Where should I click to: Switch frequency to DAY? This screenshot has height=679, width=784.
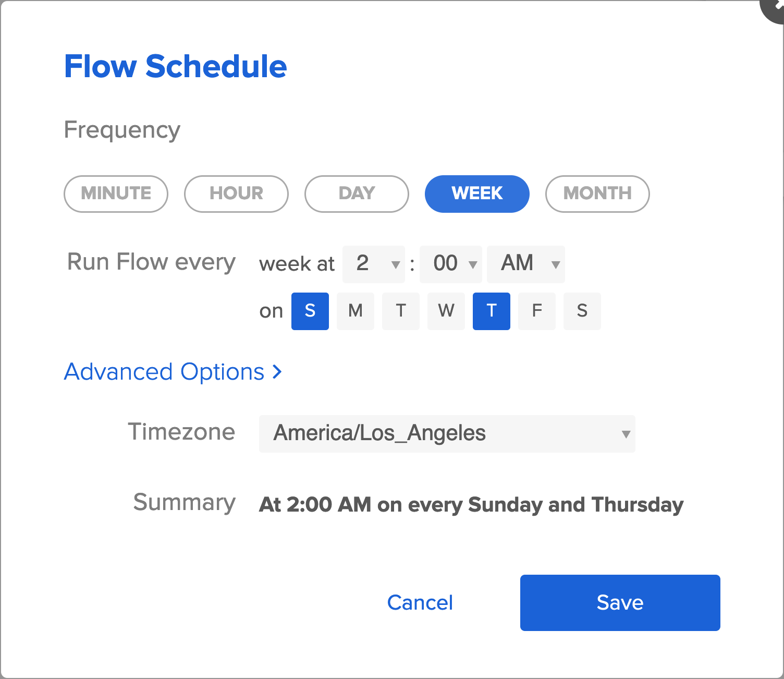tap(357, 193)
